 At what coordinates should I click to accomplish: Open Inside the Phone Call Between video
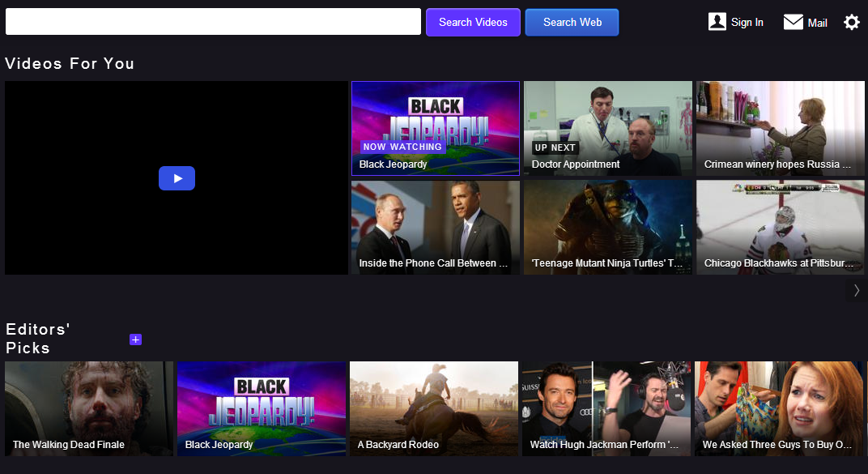click(435, 227)
